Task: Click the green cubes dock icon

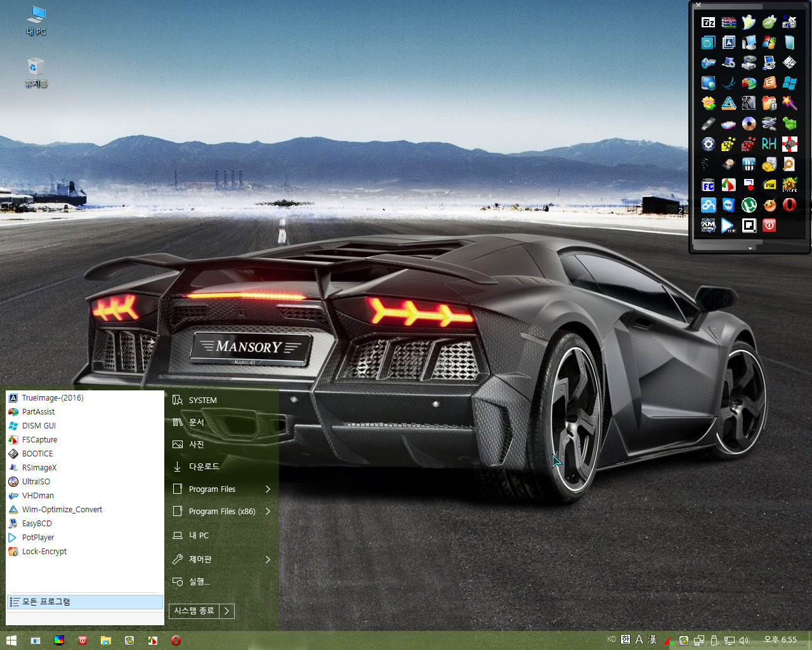Action: coord(790,124)
